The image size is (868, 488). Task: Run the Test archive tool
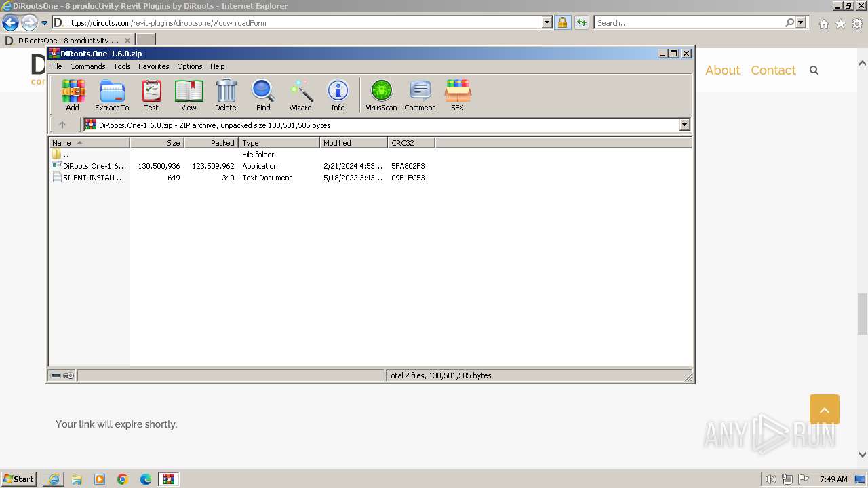(x=151, y=95)
